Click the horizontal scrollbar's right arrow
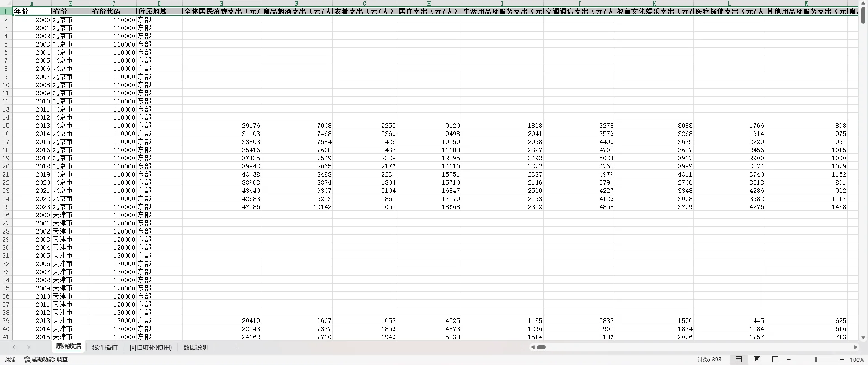This screenshot has height=365, width=868. coord(855,347)
